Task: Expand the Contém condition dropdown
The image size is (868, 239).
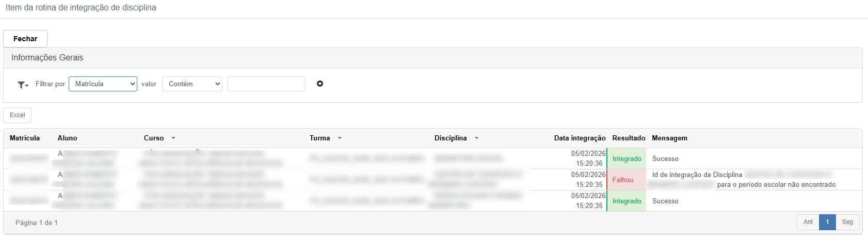Action: (x=192, y=84)
